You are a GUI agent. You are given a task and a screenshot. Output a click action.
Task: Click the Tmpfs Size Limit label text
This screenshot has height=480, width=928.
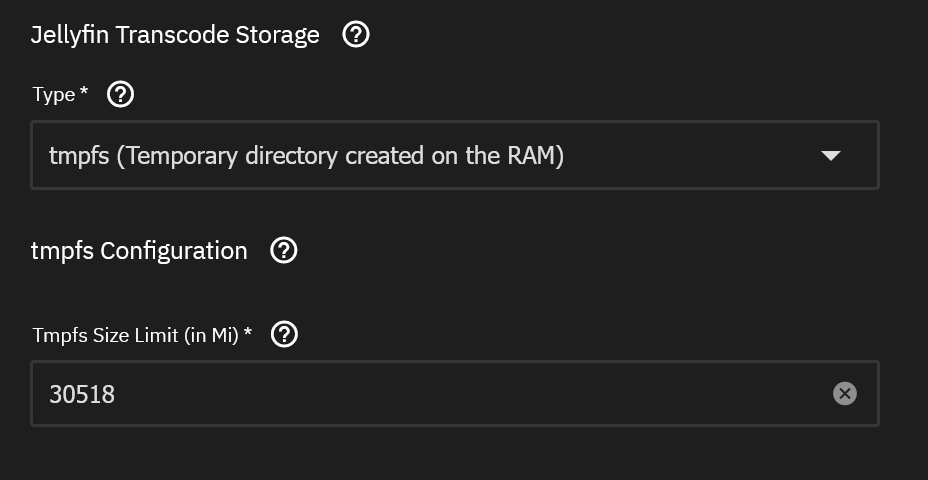(106, 335)
